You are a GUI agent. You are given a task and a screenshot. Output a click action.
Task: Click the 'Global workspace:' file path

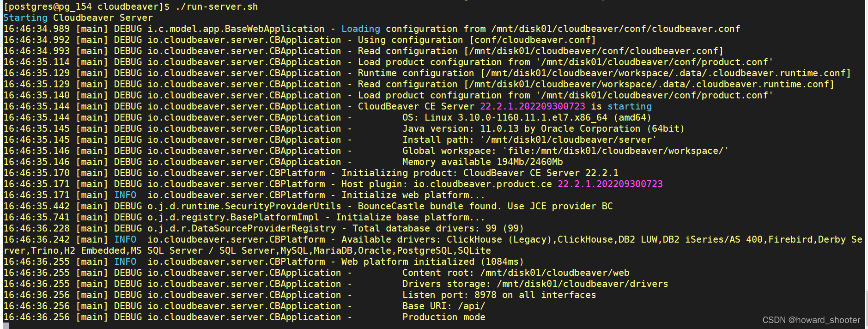(x=565, y=151)
